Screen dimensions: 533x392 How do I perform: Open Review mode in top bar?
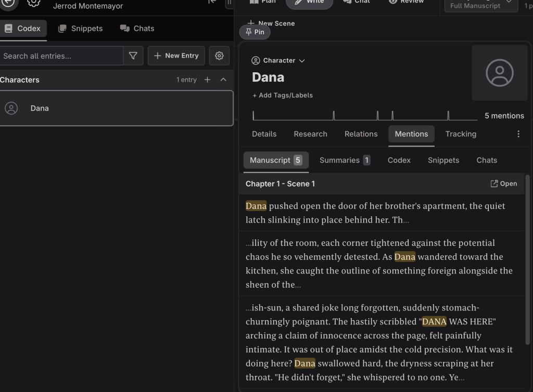coord(406,2)
